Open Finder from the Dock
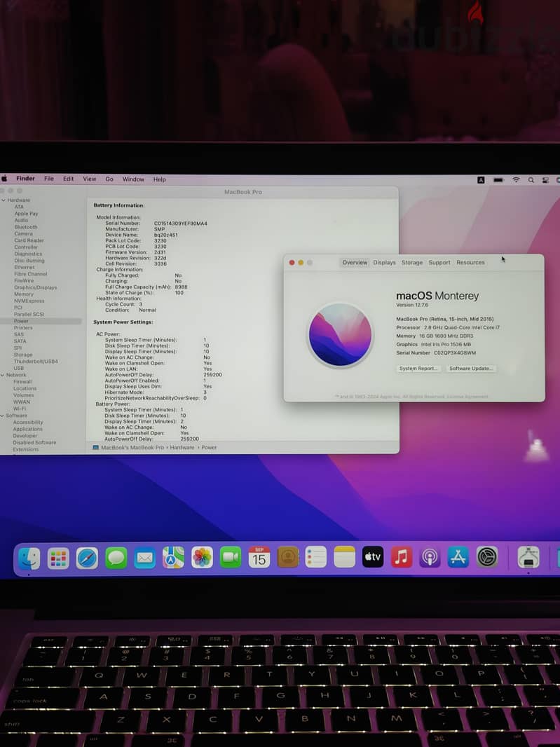 [29, 558]
